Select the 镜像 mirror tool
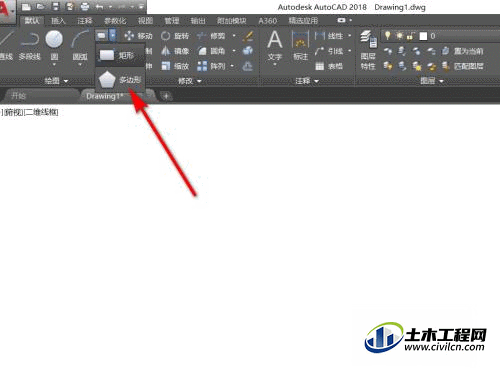 coord(175,51)
